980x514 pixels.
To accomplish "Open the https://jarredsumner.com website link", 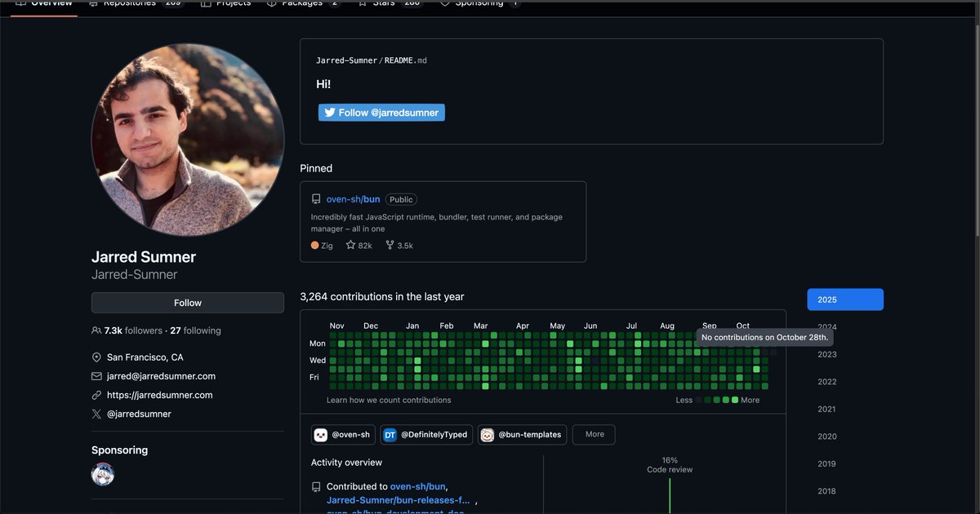I will 159,395.
